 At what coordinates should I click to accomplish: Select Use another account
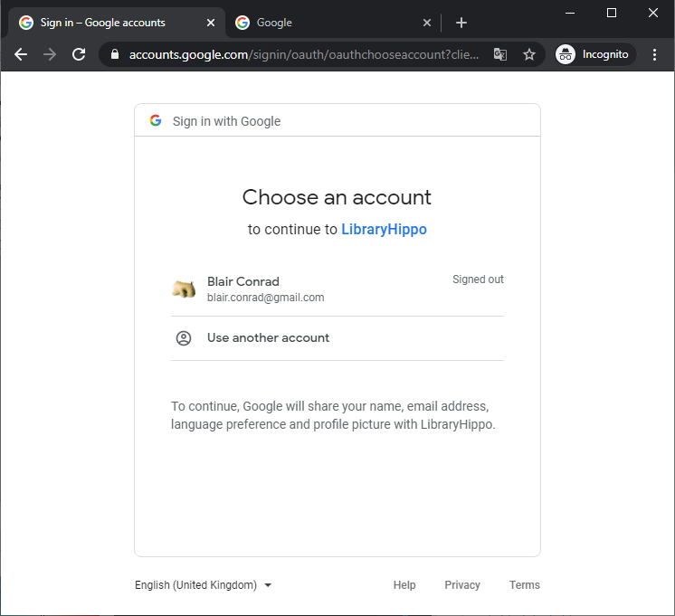[337, 338]
